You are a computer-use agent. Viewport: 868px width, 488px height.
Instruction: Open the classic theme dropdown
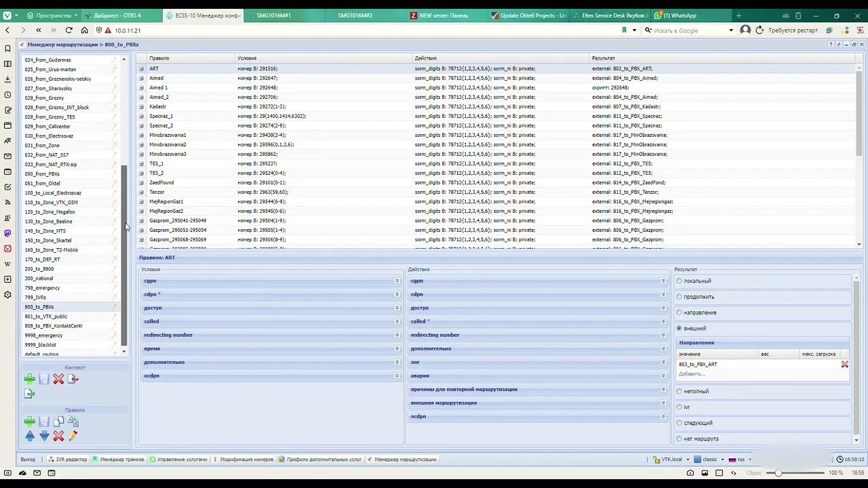pyautogui.click(x=709, y=460)
